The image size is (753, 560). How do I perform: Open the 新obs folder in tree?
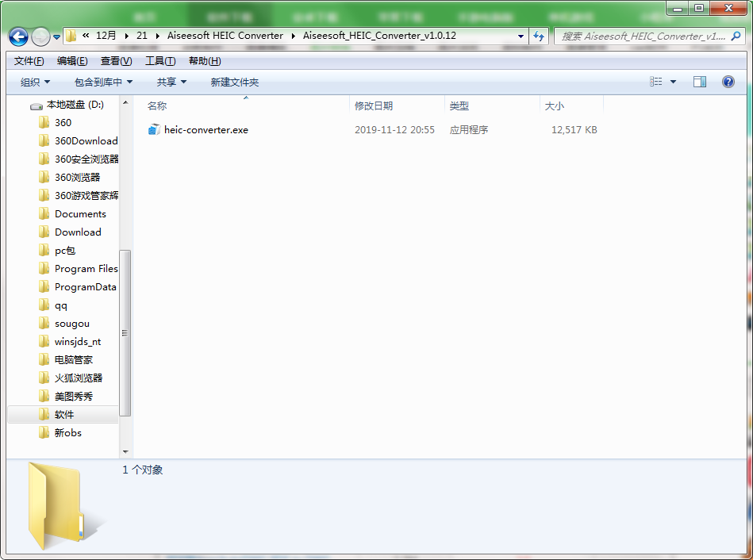(x=60, y=433)
